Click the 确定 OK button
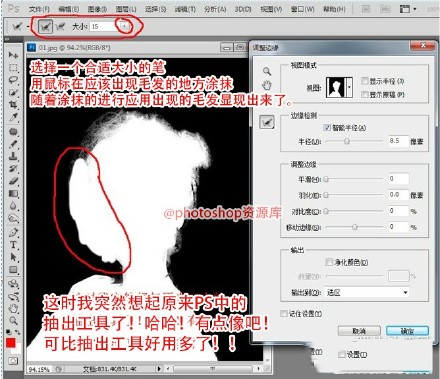The height and width of the screenshot is (379, 440). pos(407,331)
